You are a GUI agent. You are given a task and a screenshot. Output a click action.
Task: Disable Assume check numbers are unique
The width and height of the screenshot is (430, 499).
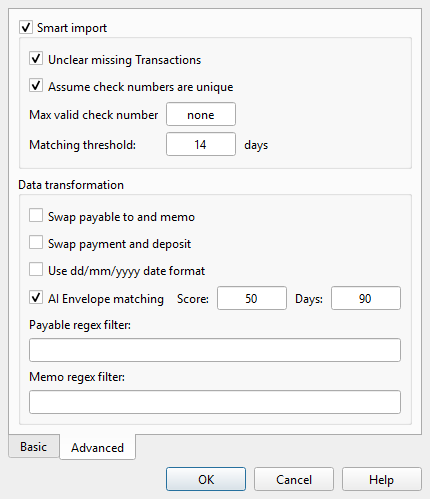36,86
